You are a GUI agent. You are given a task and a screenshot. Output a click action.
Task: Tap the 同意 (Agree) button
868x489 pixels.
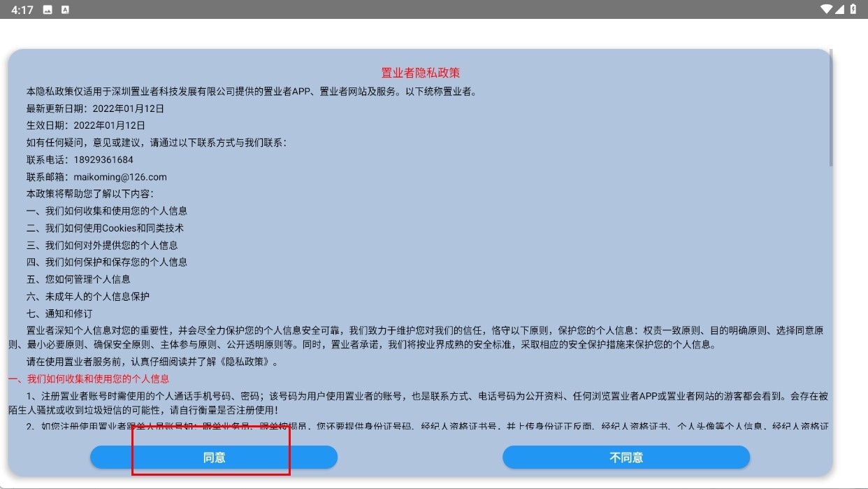click(x=214, y=458)
